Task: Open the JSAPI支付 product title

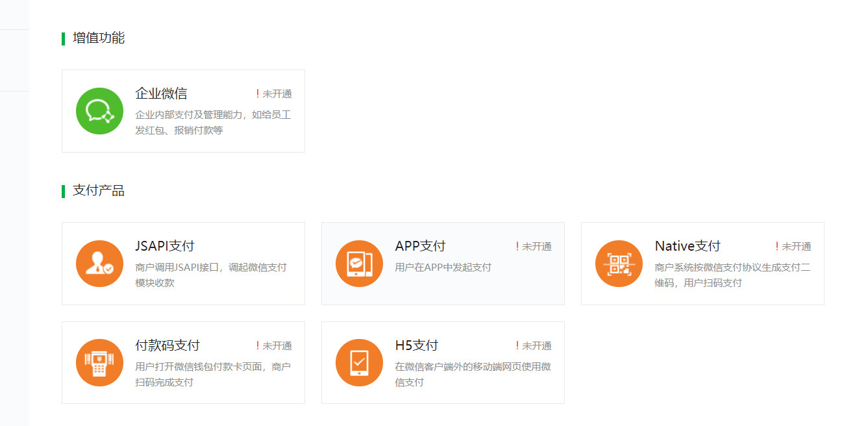Action: click(x=165, y=246)
